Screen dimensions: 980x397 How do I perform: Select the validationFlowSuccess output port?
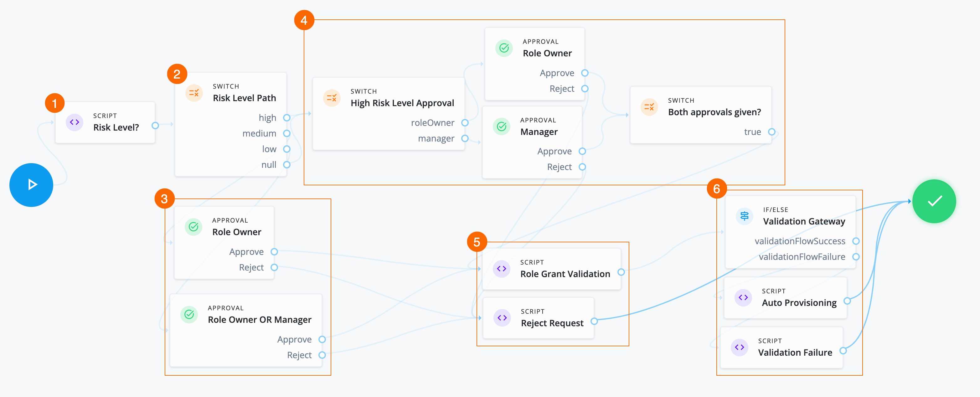click(856, 241)
